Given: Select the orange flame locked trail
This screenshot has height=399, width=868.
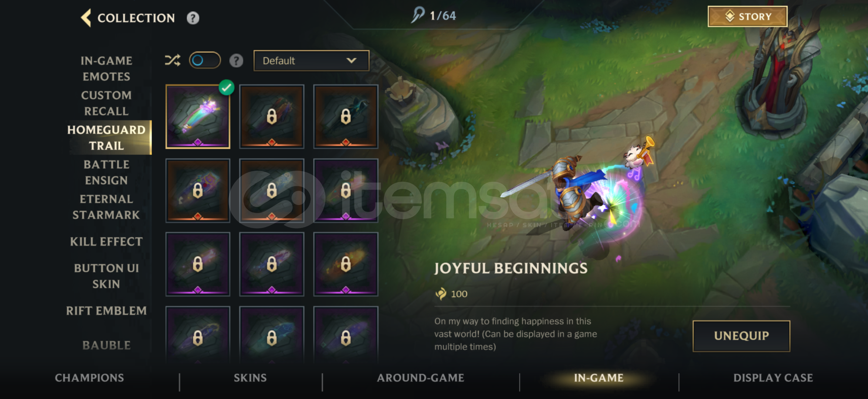Looking at the screenshot, I should [346, 264].
